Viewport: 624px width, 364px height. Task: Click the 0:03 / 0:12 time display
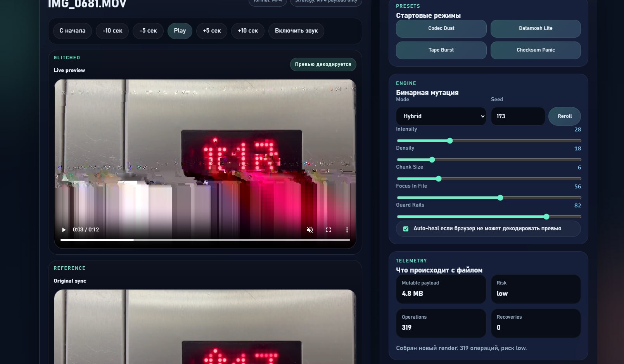click(86, 230)
